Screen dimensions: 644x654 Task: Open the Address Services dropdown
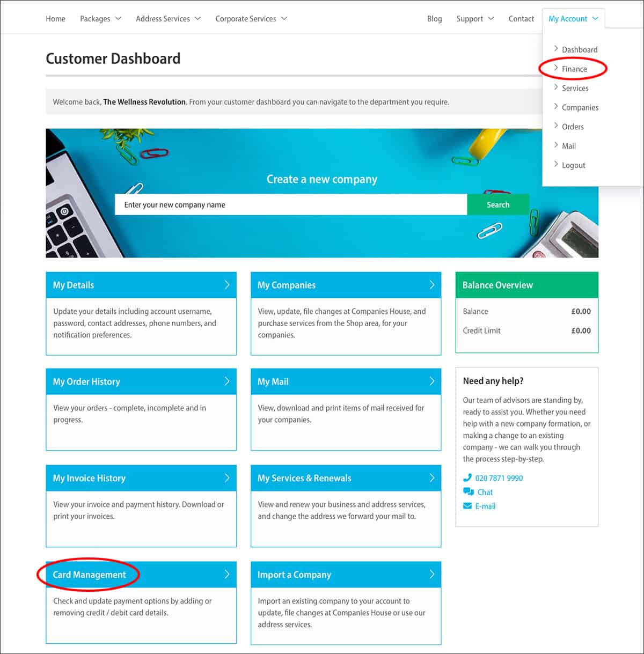coord(168,19)
